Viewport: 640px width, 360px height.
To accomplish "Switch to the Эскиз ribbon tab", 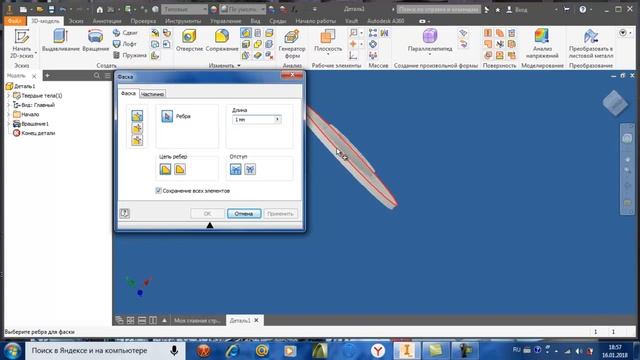I will [x=76, y=21].
